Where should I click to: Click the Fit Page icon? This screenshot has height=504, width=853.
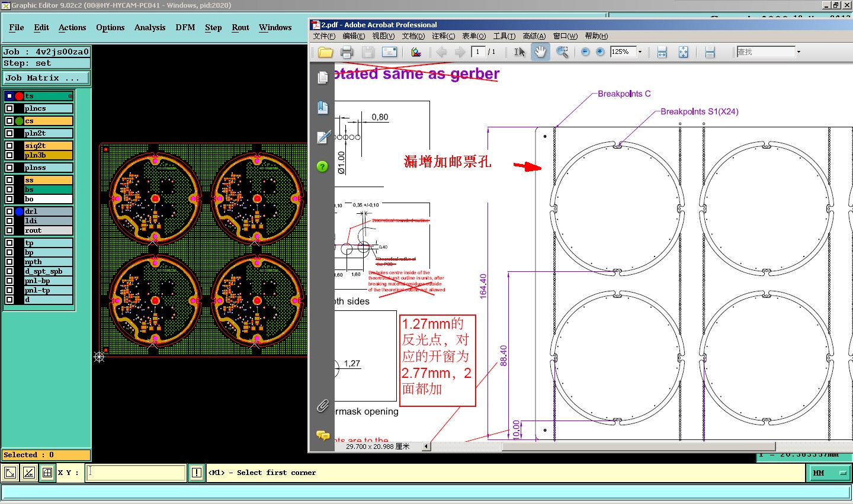coord(683,52)
